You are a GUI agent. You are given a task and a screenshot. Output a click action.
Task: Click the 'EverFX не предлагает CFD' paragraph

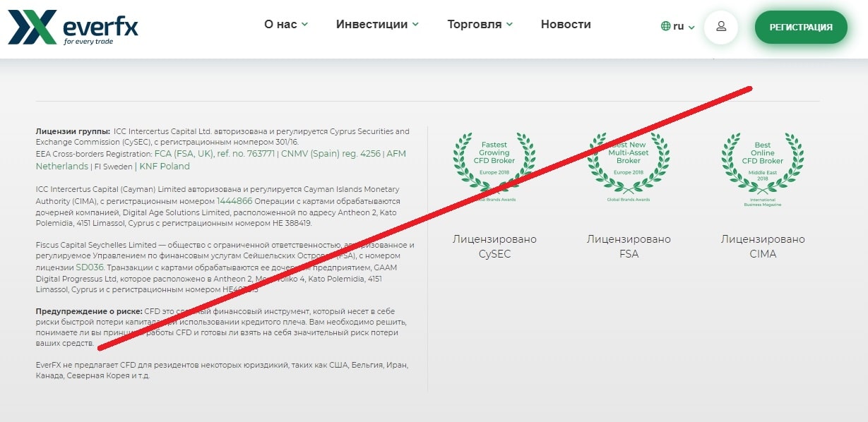[222, 370]
